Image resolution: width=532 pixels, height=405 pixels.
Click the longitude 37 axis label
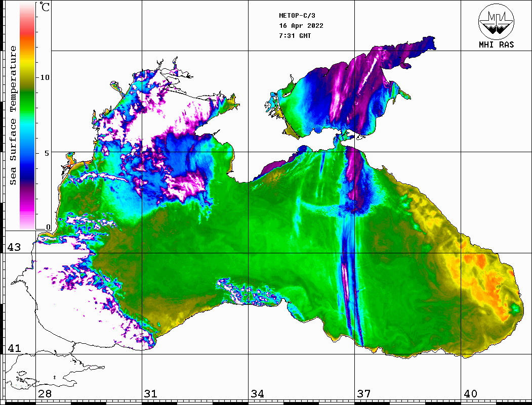(x=363, y=394)
